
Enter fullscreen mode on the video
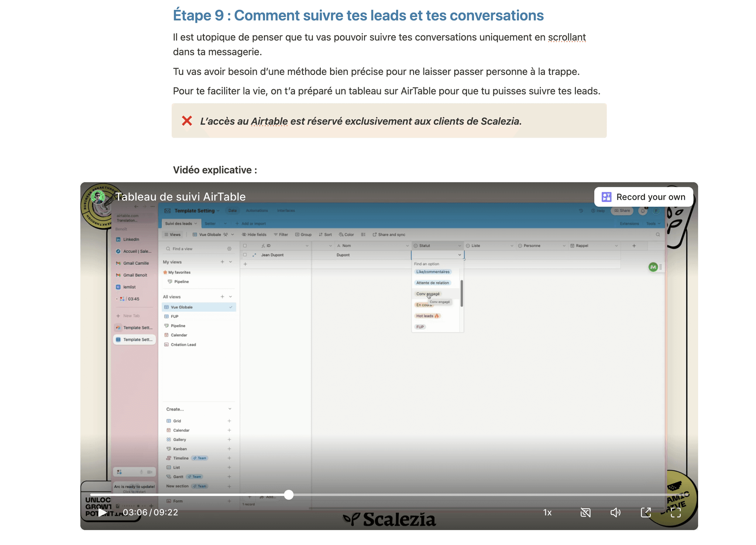pos(676,512)
